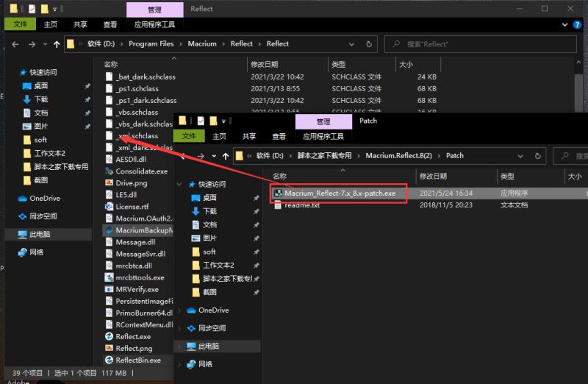Select Reflect.png image icon
The image size is (588, 384).
109,348
